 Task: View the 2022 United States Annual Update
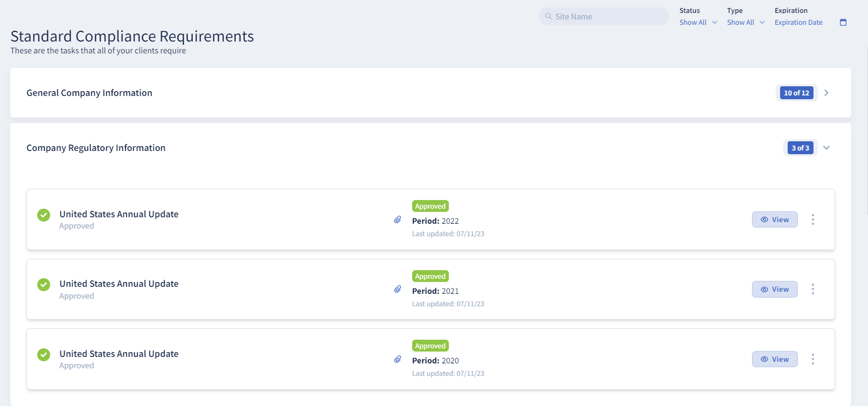(775, 219)
